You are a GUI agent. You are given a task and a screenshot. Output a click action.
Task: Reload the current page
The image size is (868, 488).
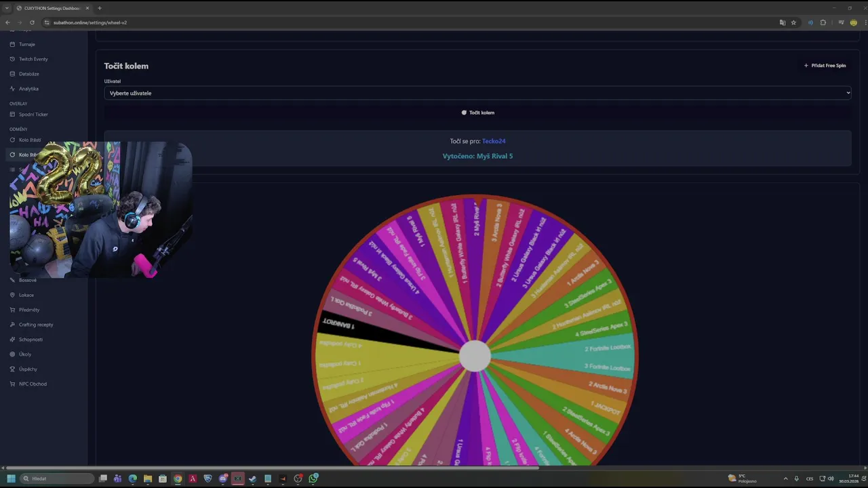(x=32, y=22)
